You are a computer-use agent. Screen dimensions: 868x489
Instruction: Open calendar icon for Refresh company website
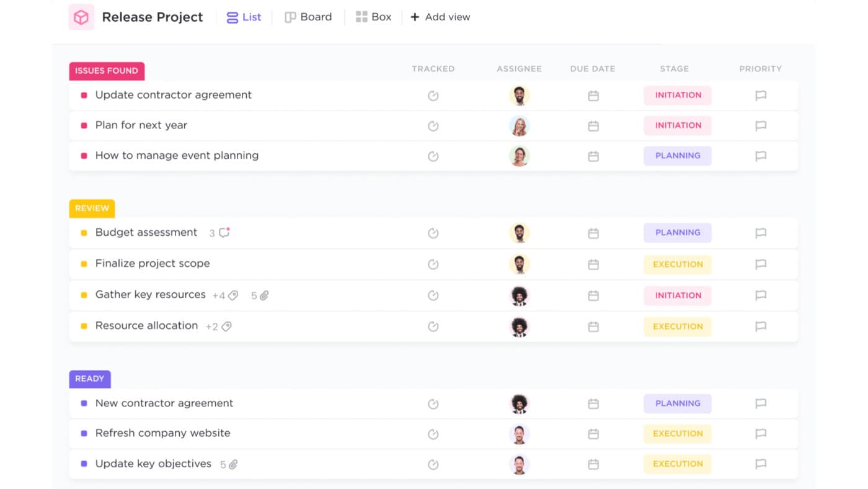tap(593, 434)
